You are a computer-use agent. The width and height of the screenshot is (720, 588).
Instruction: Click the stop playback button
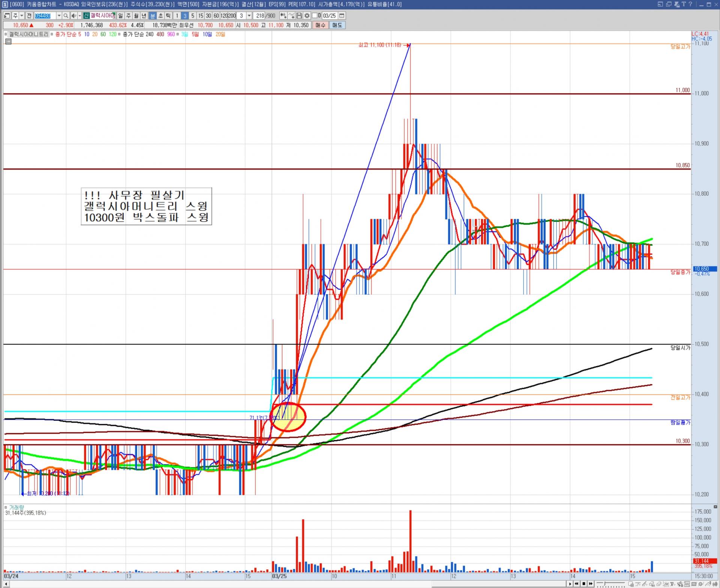[584, 584]
